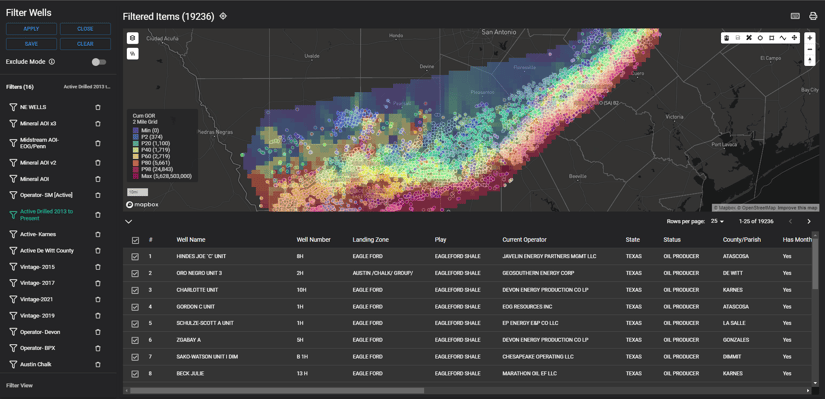Viewport: 825px width, 399px height.
Task: Sort by the Play column header
Action: tap(440, 240)
